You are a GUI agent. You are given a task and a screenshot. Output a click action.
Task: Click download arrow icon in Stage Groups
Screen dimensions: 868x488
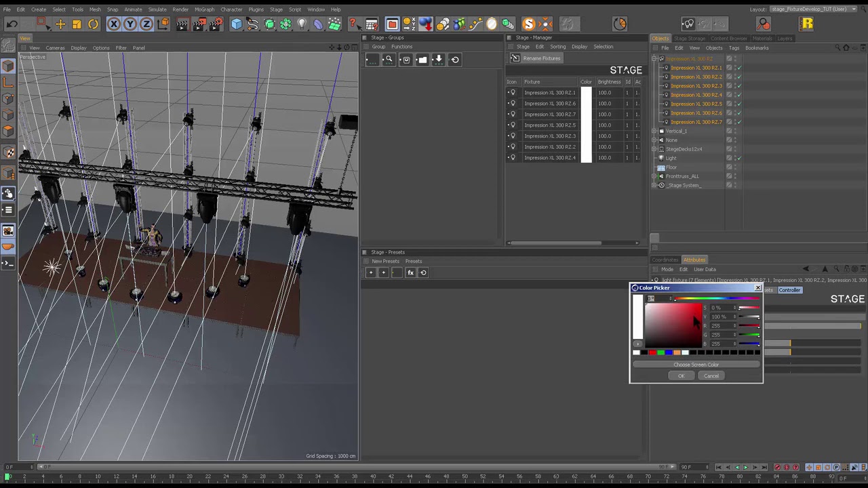438,60
